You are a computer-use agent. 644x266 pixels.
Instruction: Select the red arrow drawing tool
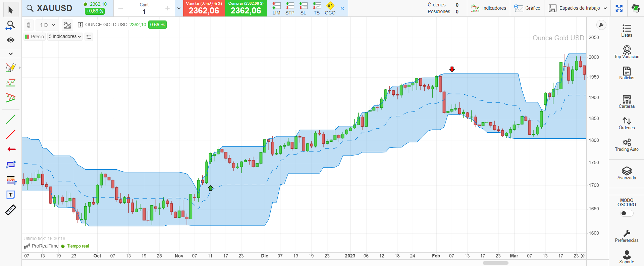11,149
